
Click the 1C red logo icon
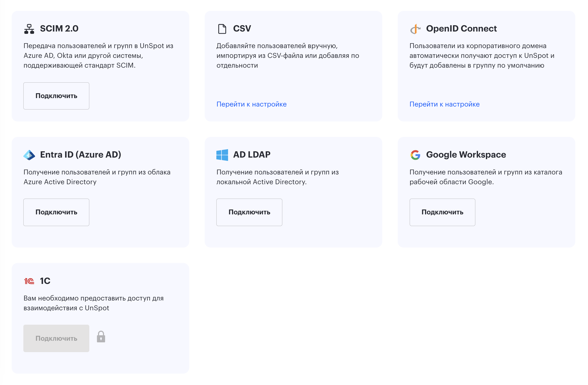[29, 281]
